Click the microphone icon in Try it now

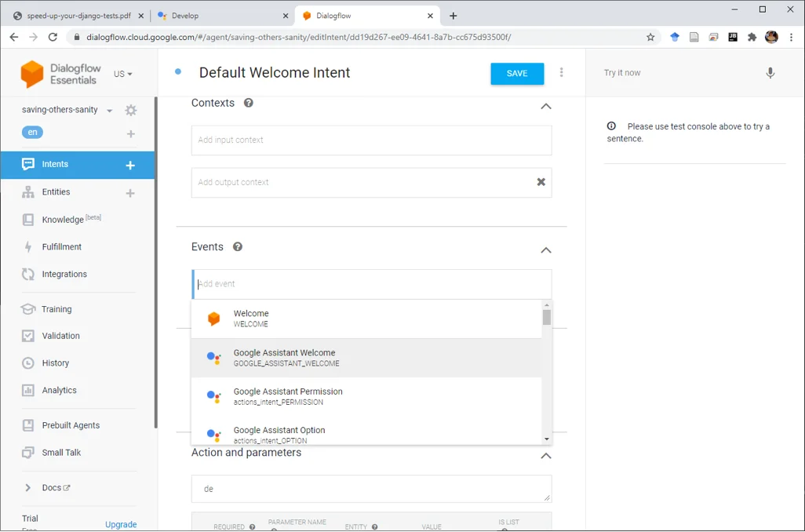coord(770,73)
